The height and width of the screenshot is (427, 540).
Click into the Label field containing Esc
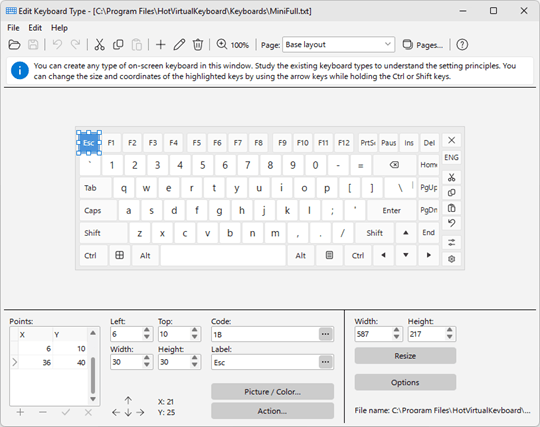pos(266,362)
